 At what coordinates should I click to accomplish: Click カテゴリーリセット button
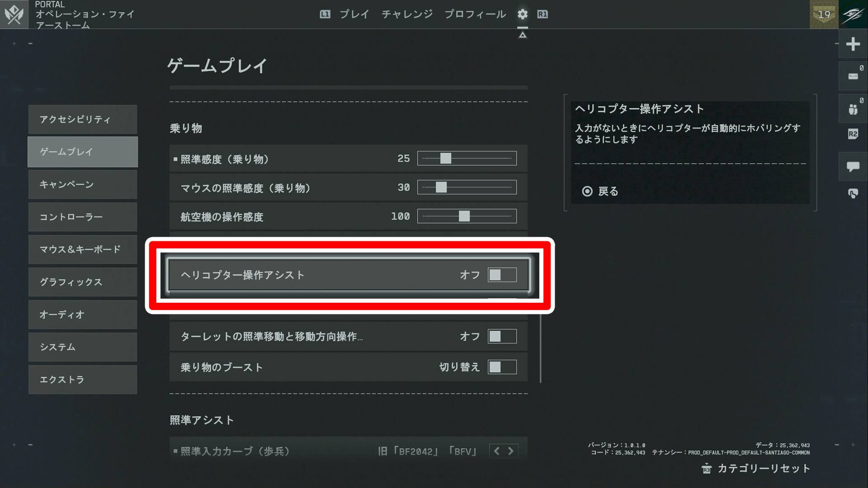click(x=763, y=469)
